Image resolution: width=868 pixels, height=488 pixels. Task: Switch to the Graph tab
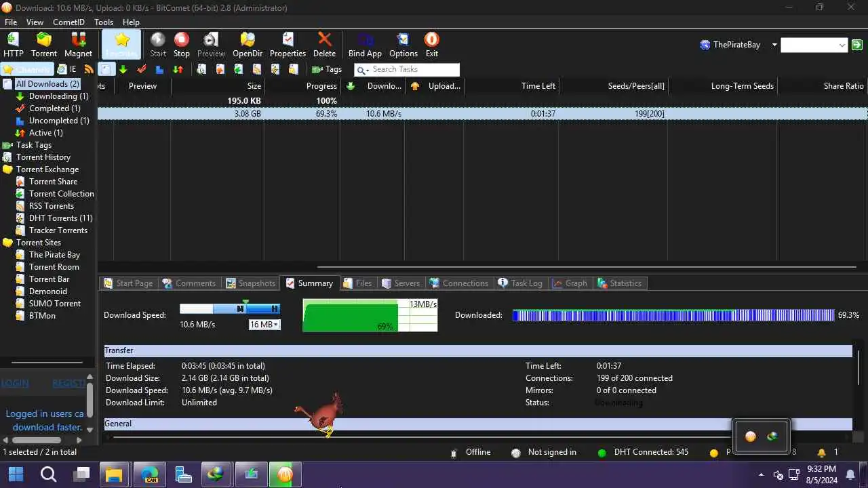coord(570,283)
